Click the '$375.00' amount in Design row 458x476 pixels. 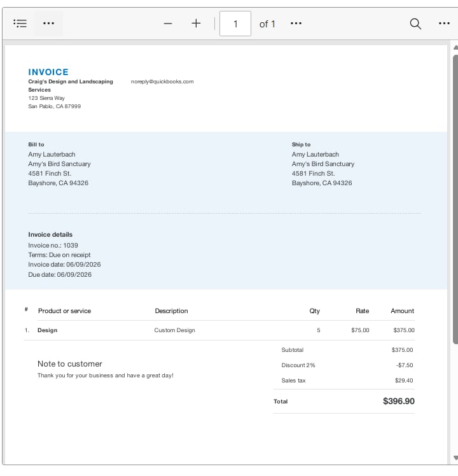[x=404, y=330]
